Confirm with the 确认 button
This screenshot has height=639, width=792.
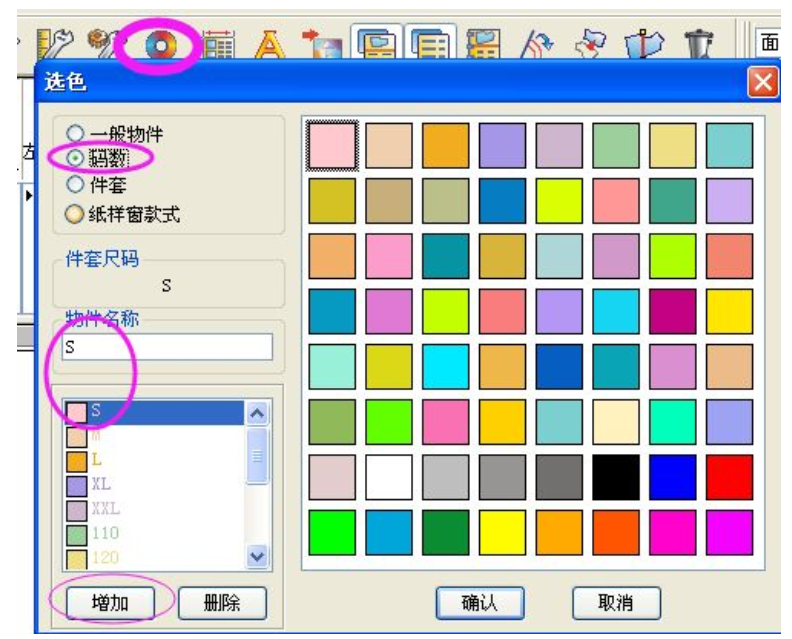coord(480,603)
